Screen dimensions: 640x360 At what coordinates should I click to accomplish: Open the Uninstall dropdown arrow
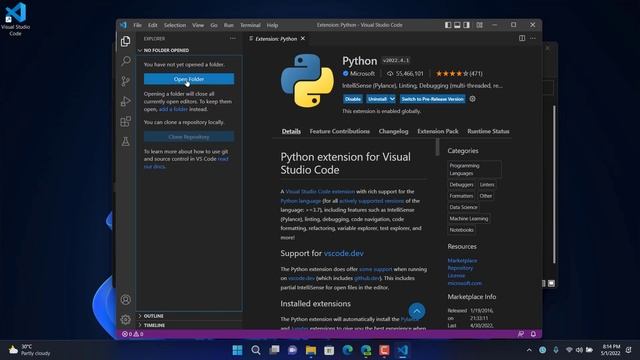(x=392, y=99)
